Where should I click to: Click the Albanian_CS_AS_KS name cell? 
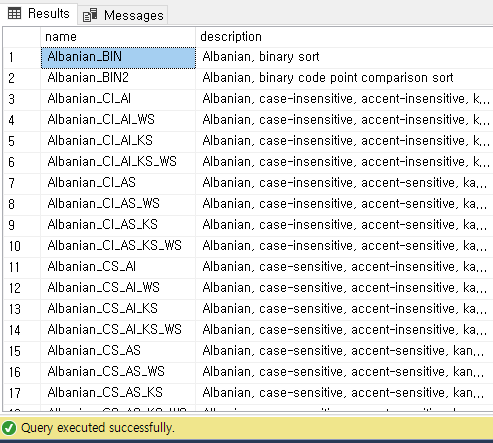coord(118,393)
